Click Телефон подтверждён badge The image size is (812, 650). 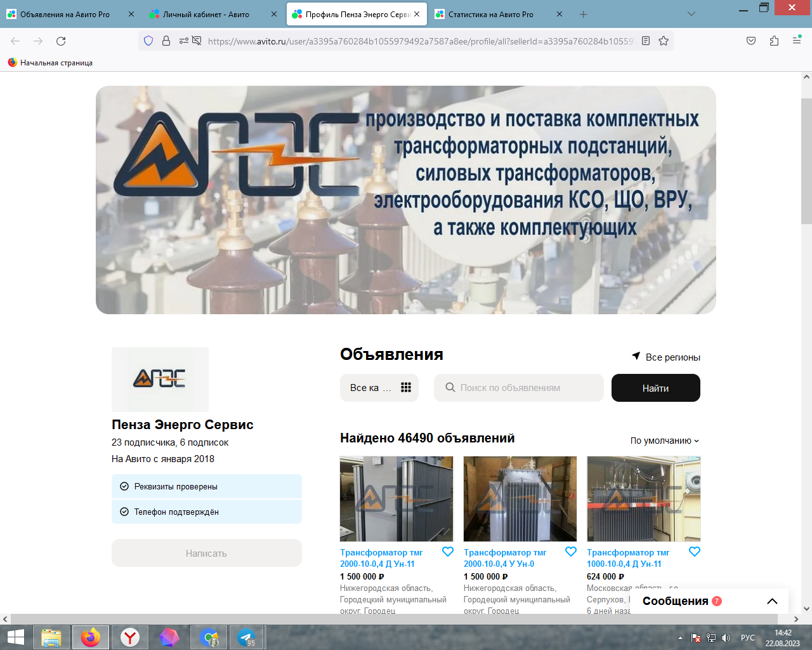tap(207, 512)
